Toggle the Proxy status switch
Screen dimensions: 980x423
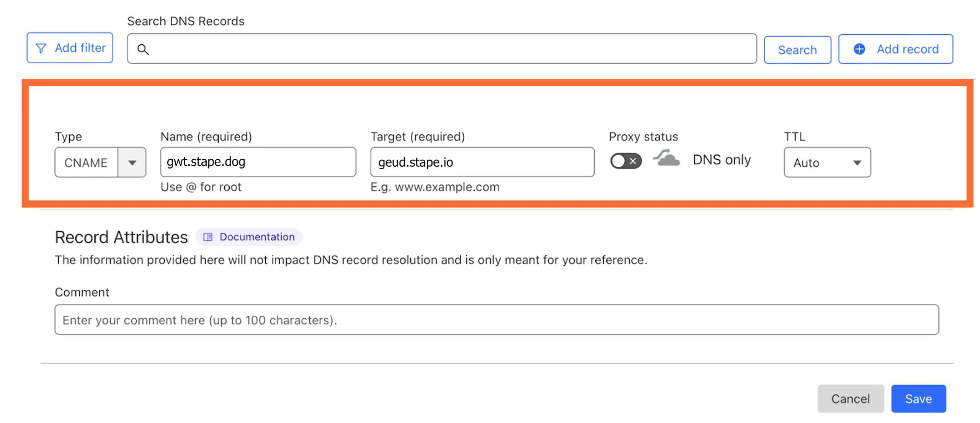pos(625,161)
